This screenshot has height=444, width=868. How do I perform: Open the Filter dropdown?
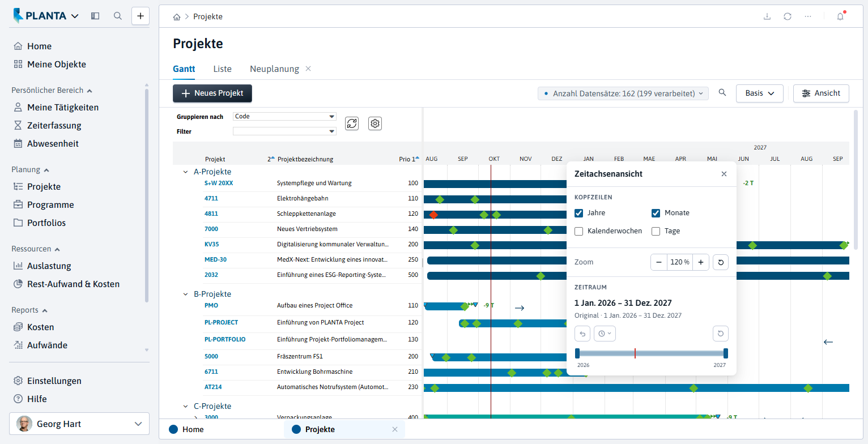[284, 131]
